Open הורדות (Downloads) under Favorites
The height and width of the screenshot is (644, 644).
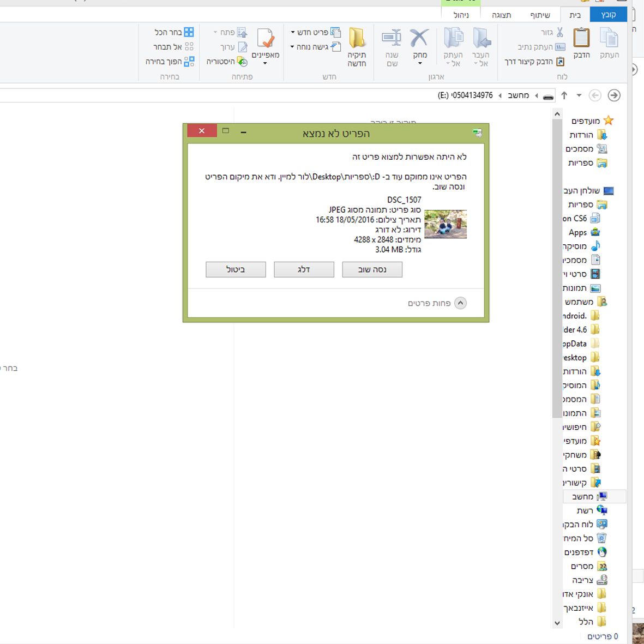pyautogui.click(x=588, y=135)
